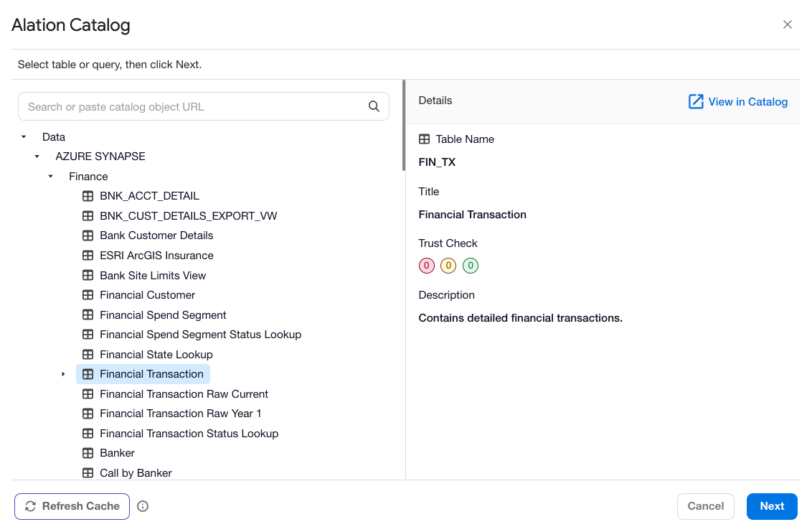Click the table icon beside ESRI ArcGIS Insurance

click(88, 256)
